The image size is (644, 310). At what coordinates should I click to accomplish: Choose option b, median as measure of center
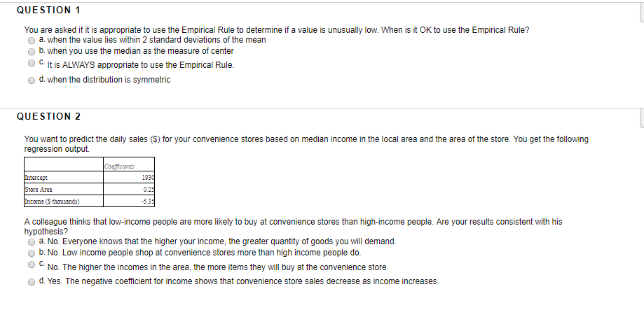tap(32, 52)
